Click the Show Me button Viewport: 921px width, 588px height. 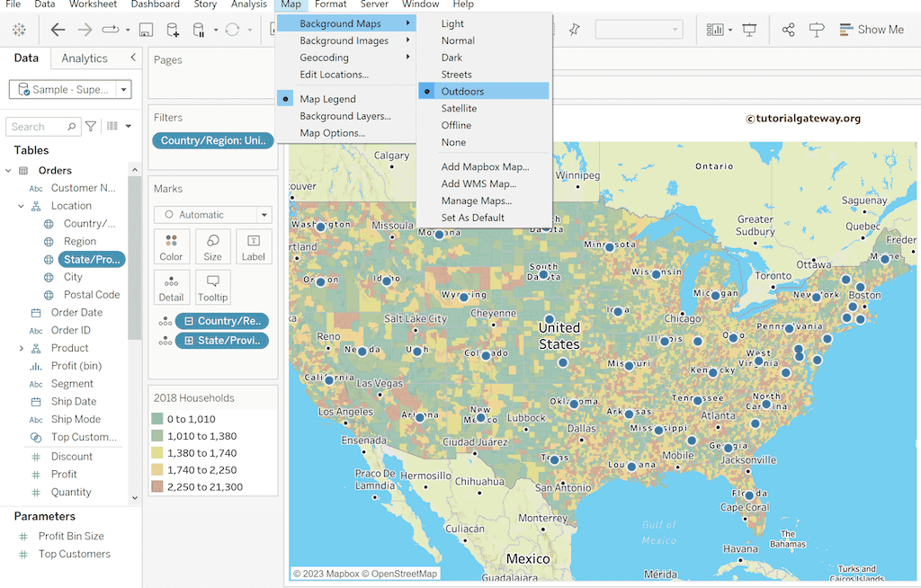coord(872,29)
